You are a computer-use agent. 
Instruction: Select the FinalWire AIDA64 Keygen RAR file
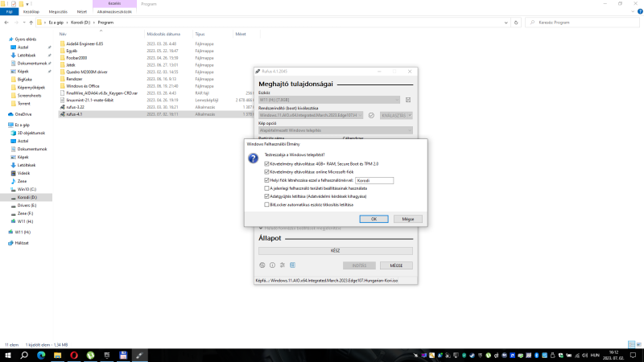tap(102, 93)
